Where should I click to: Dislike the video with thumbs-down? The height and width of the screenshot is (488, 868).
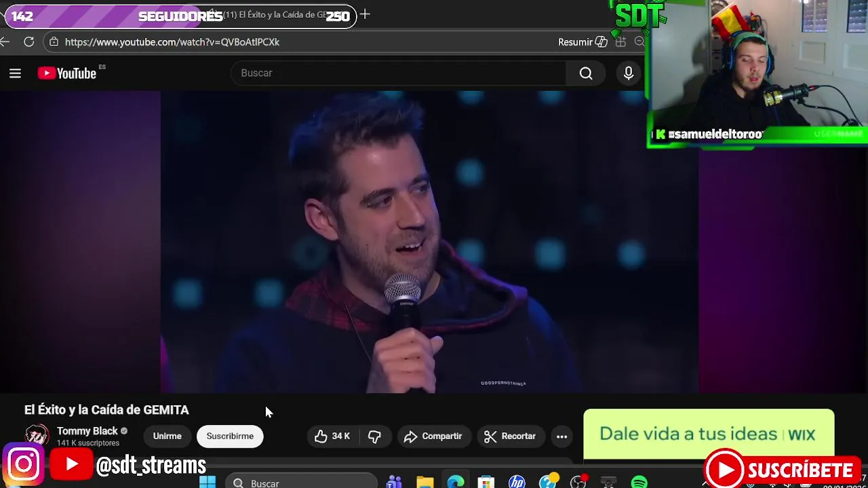tap(374, 436)
